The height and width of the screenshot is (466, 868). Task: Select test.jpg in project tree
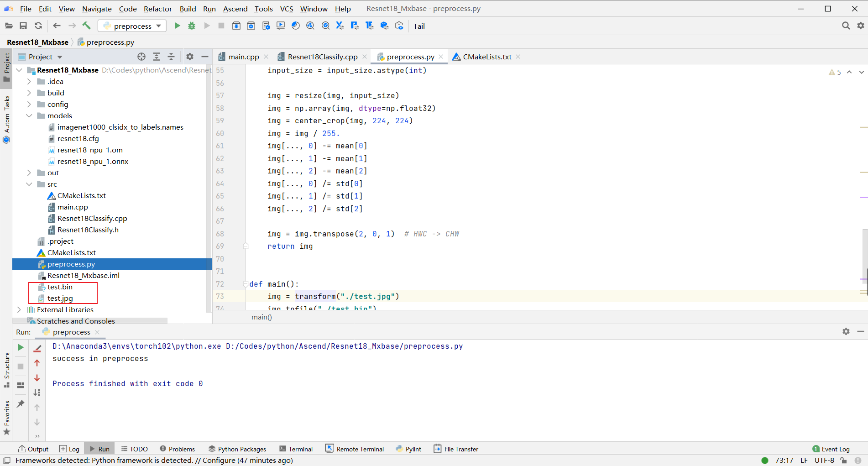(60, 298)
